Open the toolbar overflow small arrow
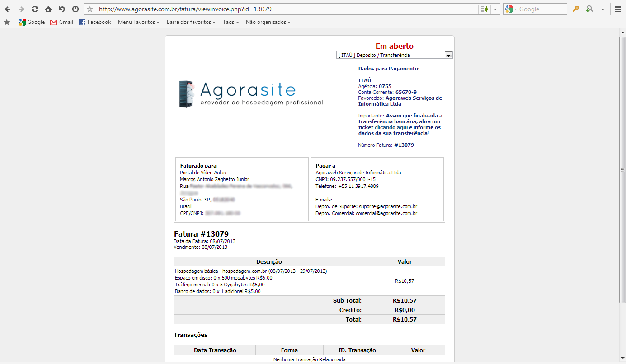This screenshot has width=626, height=364. 602,9
